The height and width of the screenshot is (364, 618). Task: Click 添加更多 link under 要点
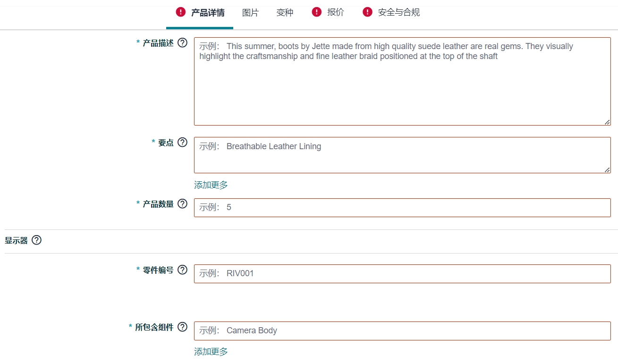(x=211, y=185)
